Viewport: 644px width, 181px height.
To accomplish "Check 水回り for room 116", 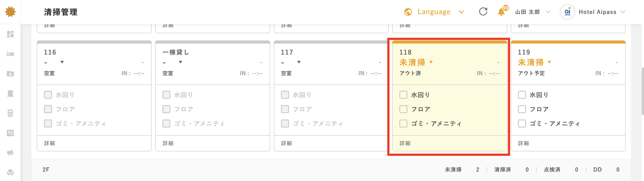I will [48, 95].
